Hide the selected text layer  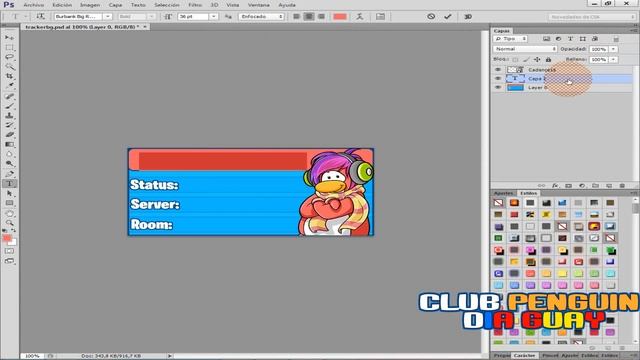point(498,78)
